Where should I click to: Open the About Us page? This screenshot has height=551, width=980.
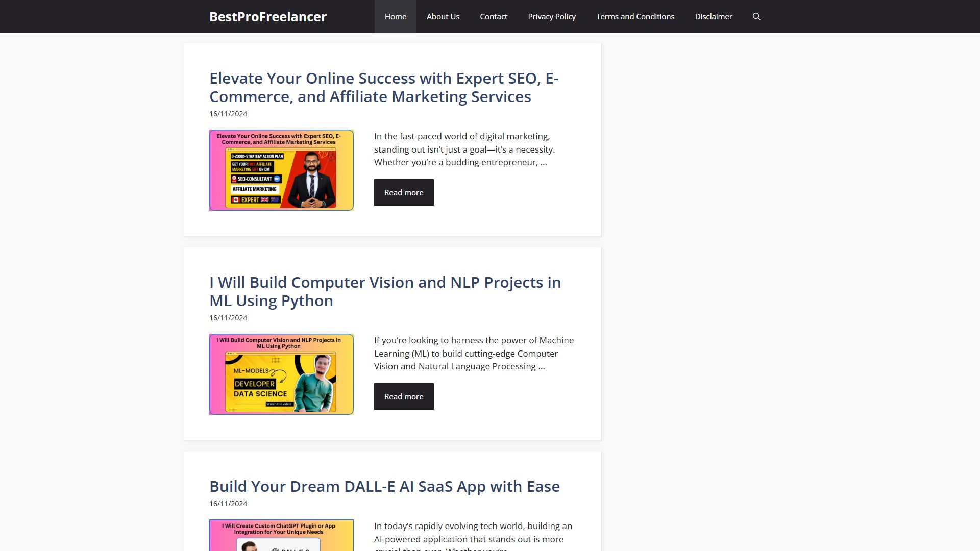click(443, 17)
